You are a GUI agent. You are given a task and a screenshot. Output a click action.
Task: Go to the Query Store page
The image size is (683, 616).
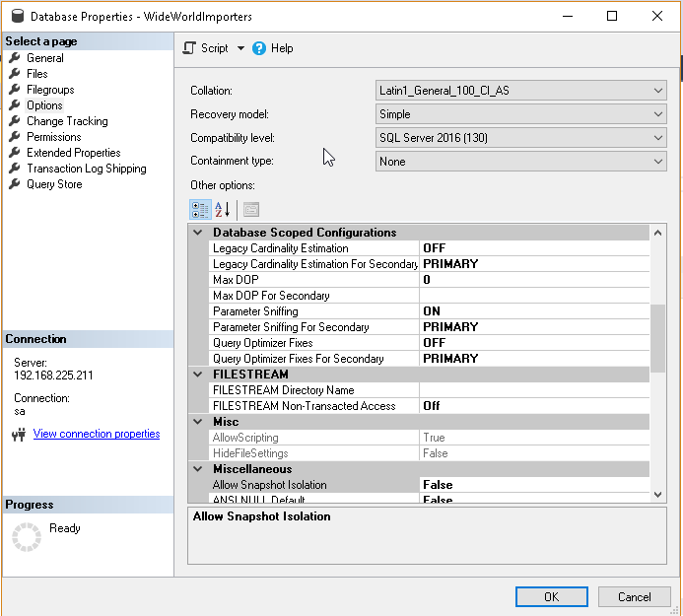click(x=54, y=184)
